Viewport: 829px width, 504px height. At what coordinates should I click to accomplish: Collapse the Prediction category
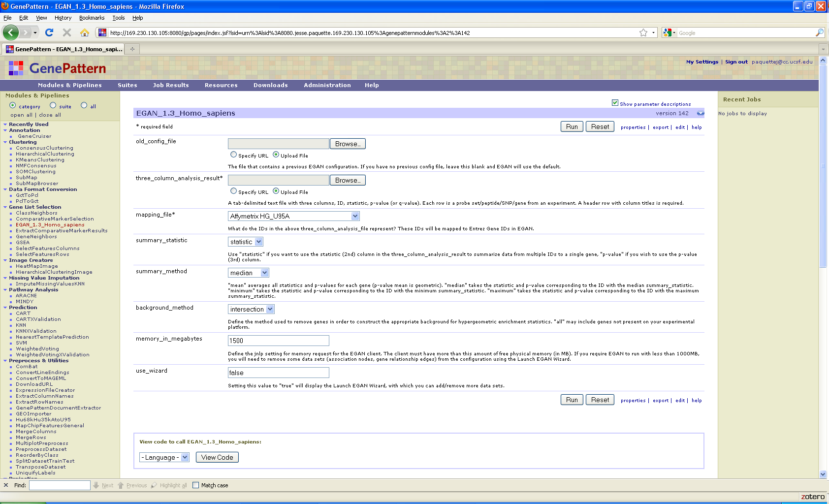click(5, 307)
